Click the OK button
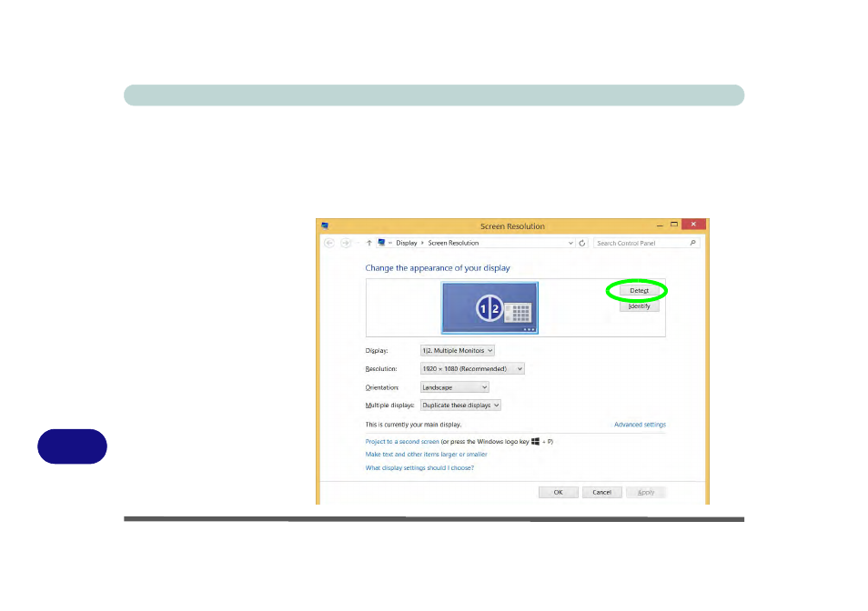This screenshot has height=611, width=868. [x=558, y=492]
